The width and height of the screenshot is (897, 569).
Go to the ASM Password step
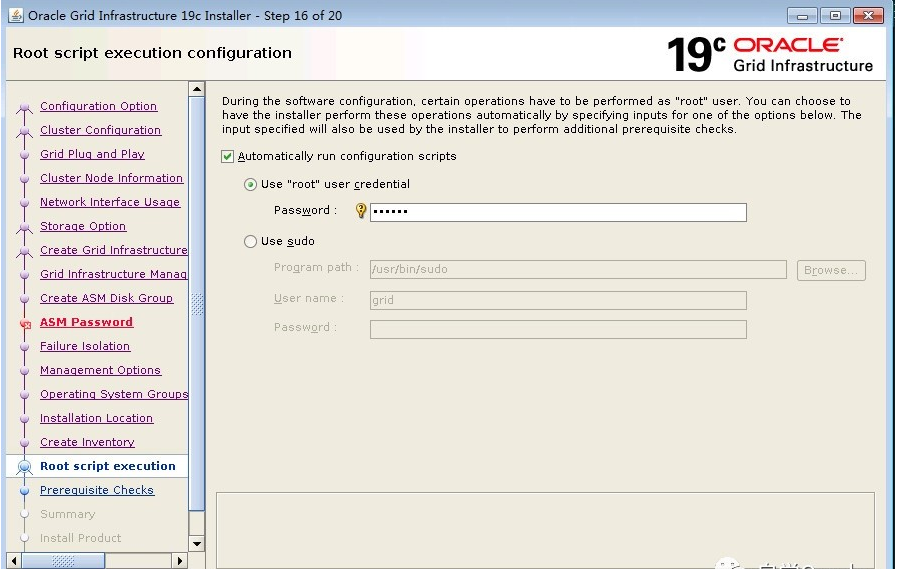coord(86,322)
